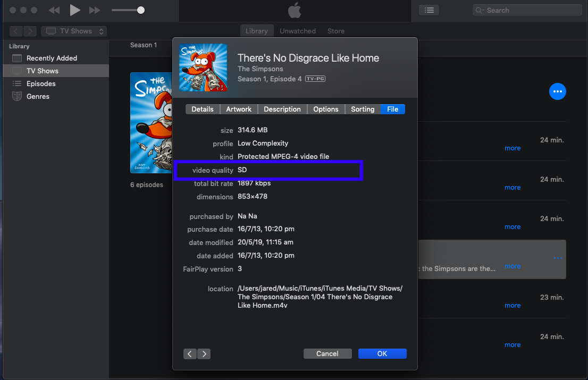Screen dimensions: 588x380
Task: Click the Genres masks icon in sidebar
Action: coord(17,96)
